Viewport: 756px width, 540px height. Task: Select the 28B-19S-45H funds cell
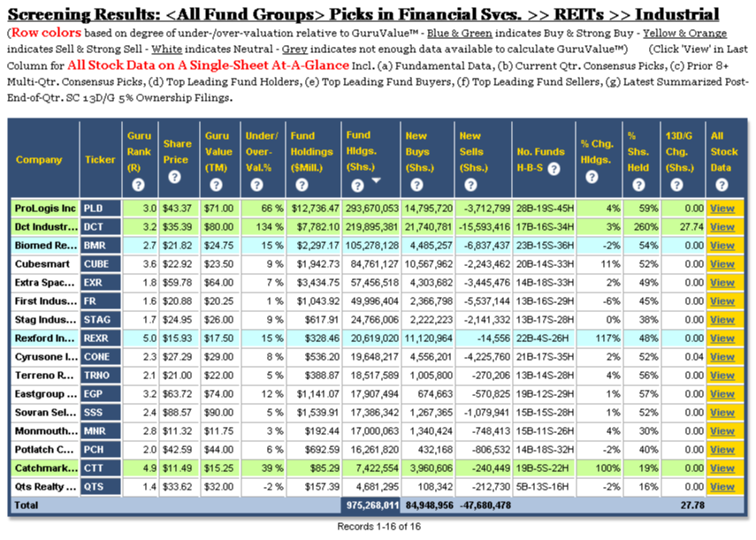pyautogui.click(x=545, y=209)
